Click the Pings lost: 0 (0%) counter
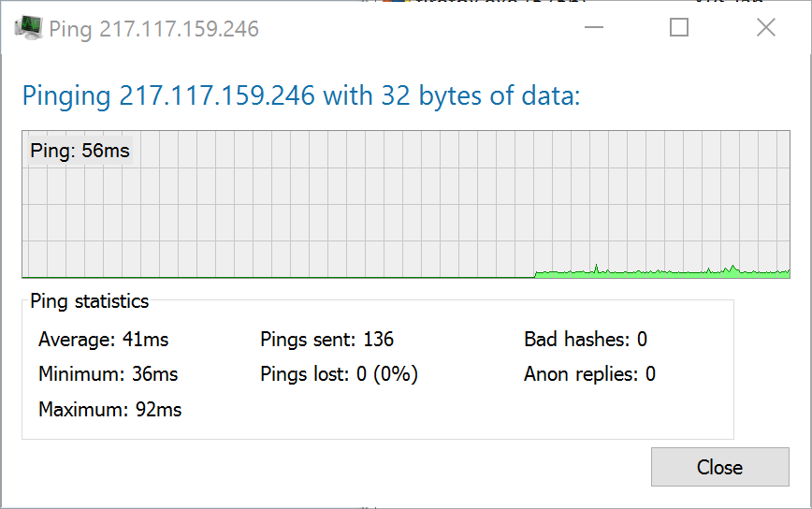 (339, 374)
